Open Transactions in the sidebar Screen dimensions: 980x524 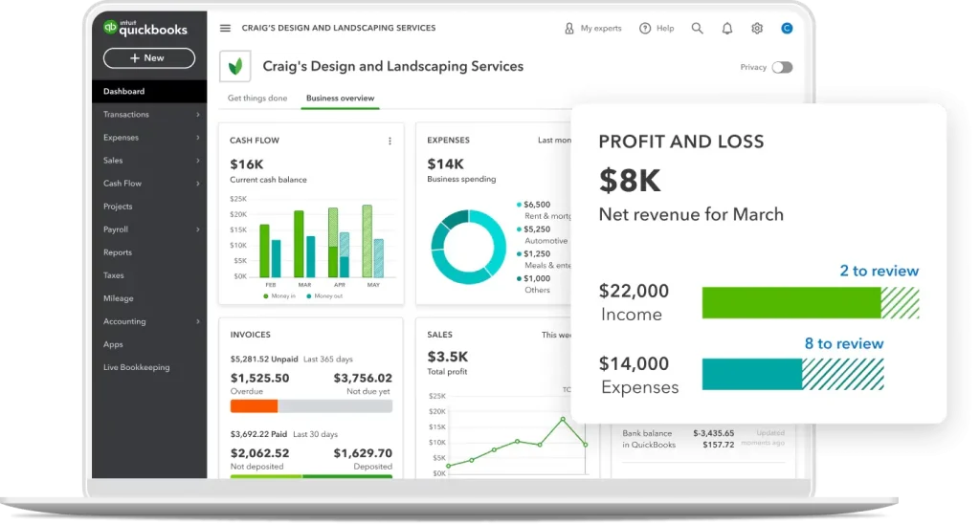[x=126, y=115]
